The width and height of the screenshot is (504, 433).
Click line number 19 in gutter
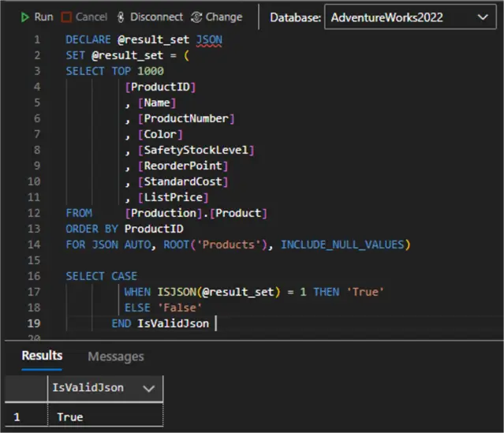pos(34,323)
